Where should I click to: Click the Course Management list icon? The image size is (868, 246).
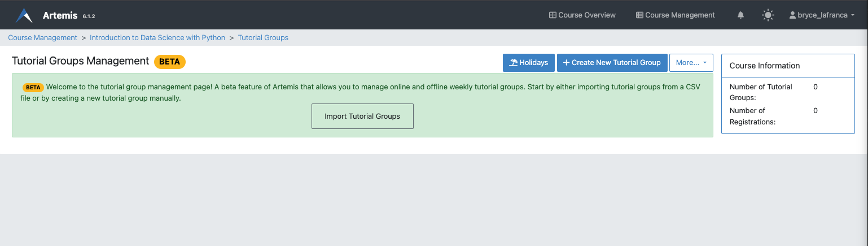point(639,15)
